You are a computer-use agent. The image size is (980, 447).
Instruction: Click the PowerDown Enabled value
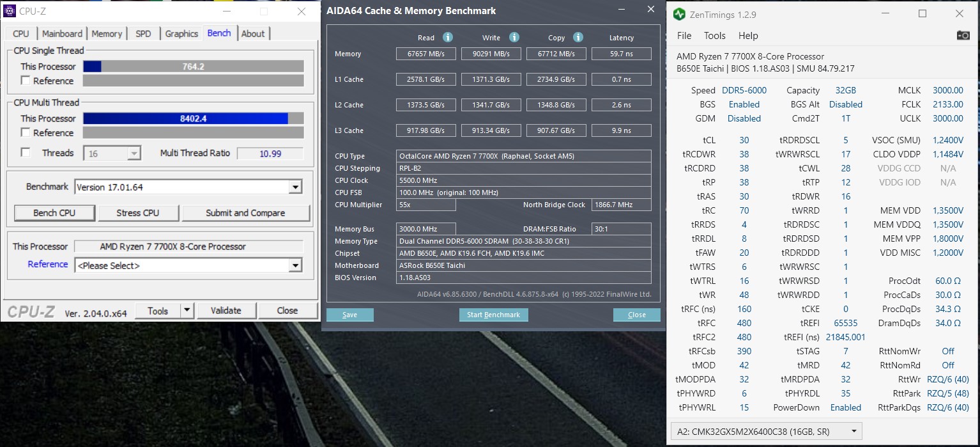point(846,407)
